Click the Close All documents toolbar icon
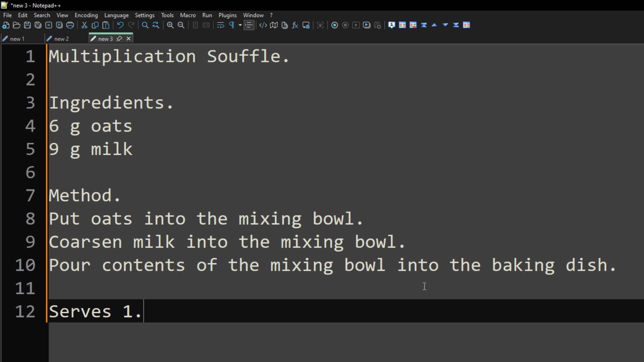Image resolution: width=644 pixels, height=362 pixels. point(59,25)
